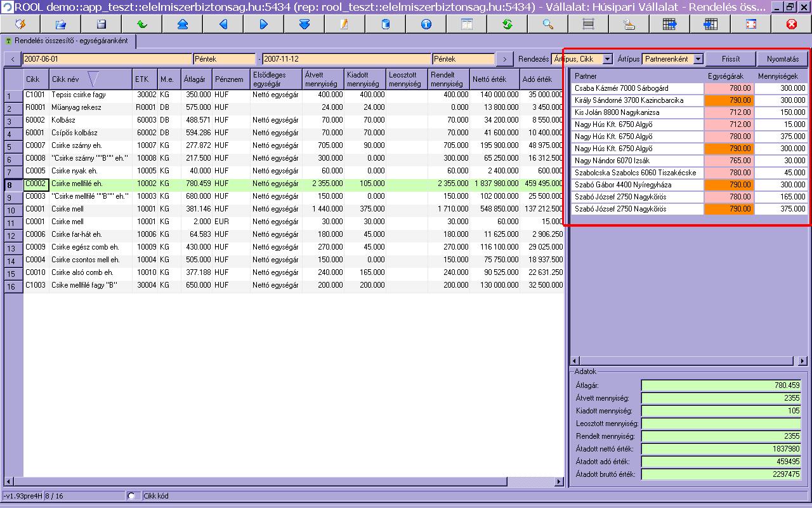The image size is (812, 508).
Task: Click the blue database cylinder toolbar icon
Action: click(385, 24)
